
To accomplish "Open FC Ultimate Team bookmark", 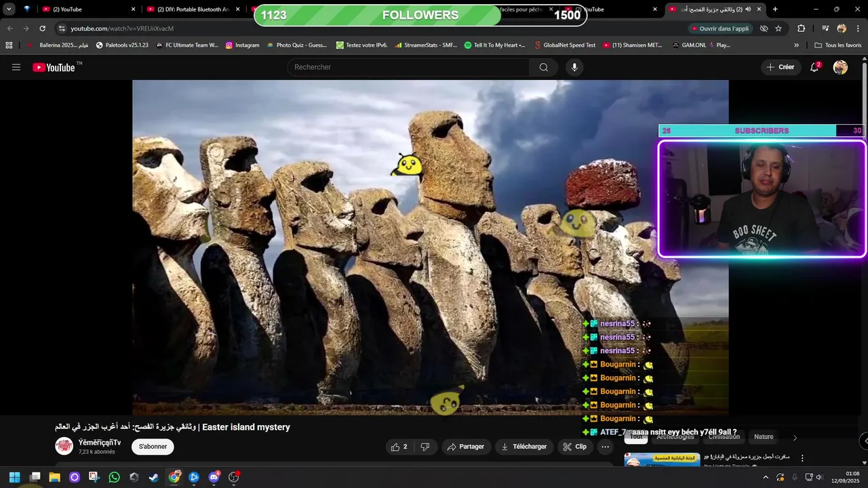I will 186,45.
